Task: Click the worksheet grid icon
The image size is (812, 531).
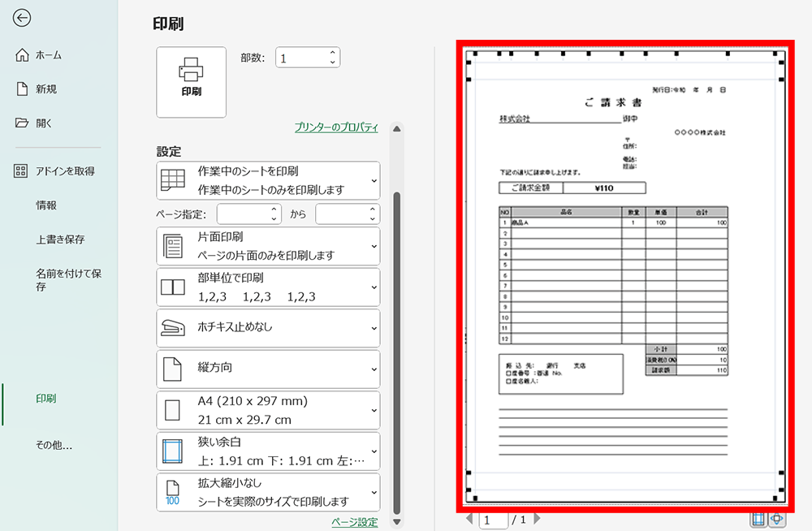Action: click(x=173, y=180)
